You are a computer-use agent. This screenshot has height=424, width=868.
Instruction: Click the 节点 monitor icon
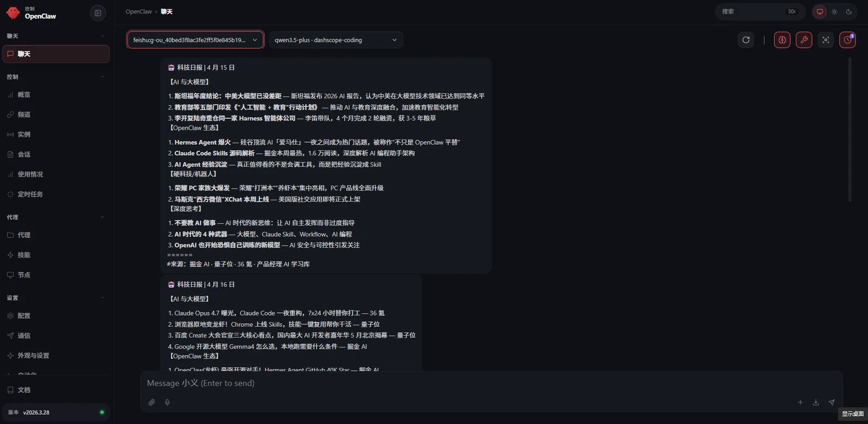[x=10, y=275]
